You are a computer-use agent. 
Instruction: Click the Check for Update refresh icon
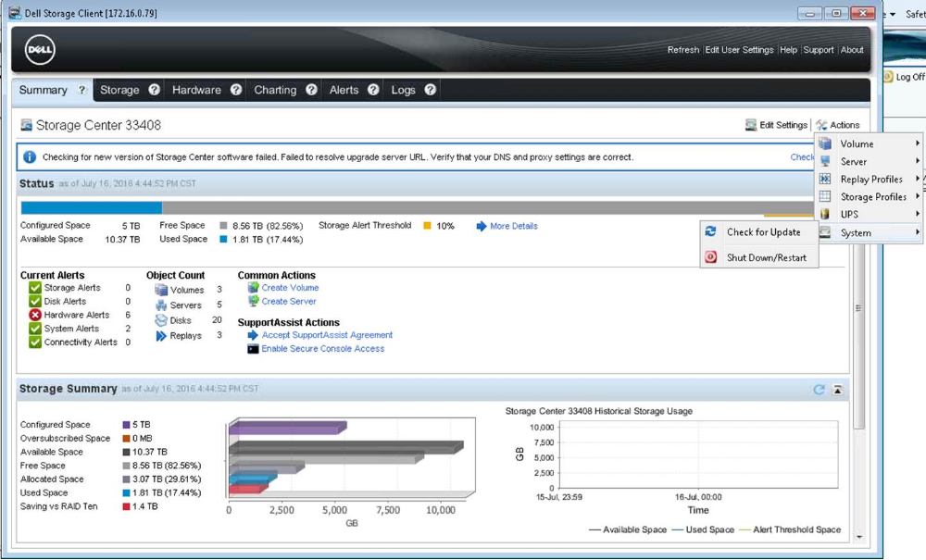coord(710,232)
